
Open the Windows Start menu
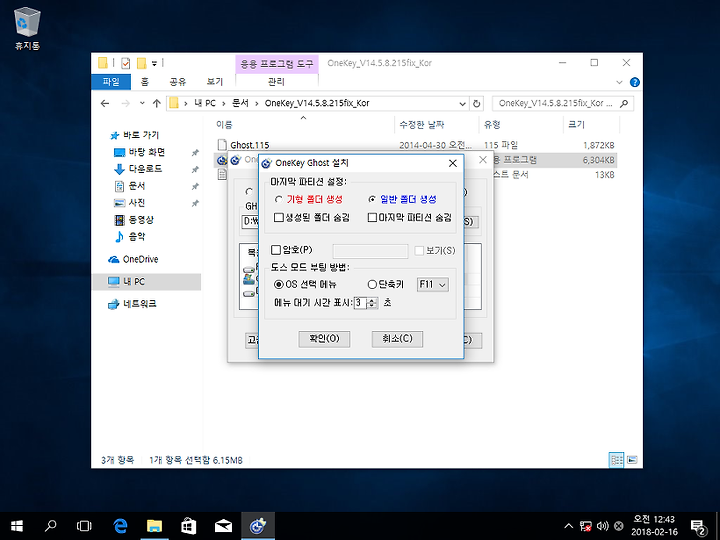[x=17, y=526]
